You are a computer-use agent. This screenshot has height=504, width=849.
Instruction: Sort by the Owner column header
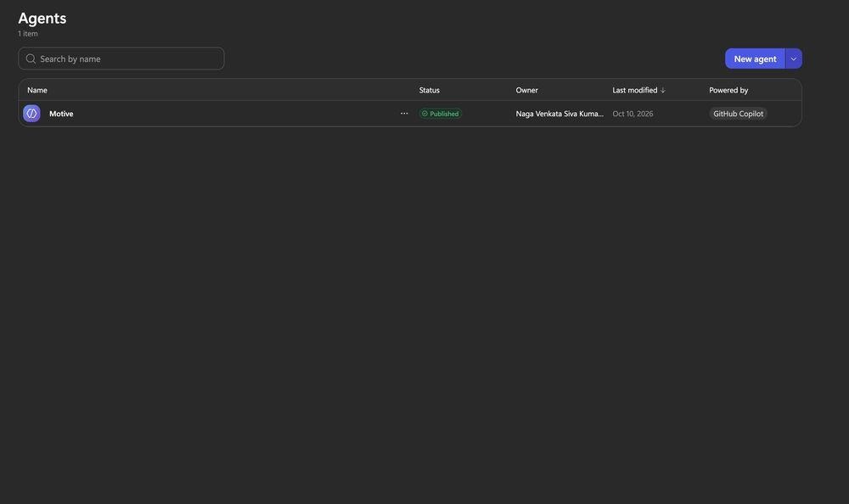(527, 90)
